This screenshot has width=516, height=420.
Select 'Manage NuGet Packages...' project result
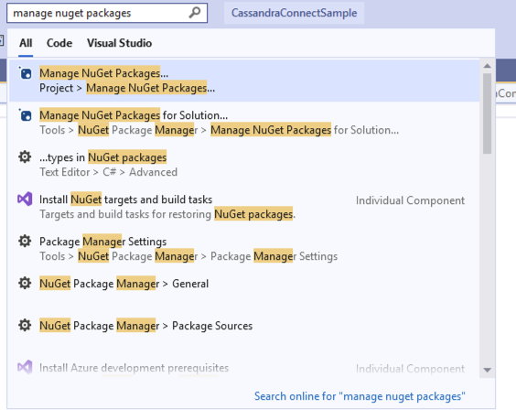[244, 81]
